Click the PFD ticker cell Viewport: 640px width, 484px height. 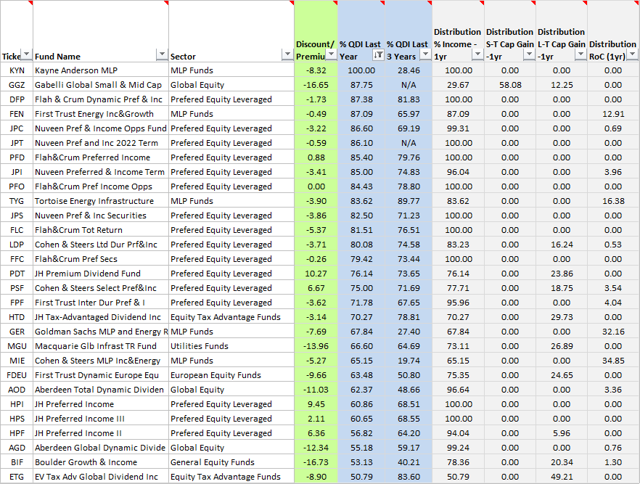click(17, 158)
